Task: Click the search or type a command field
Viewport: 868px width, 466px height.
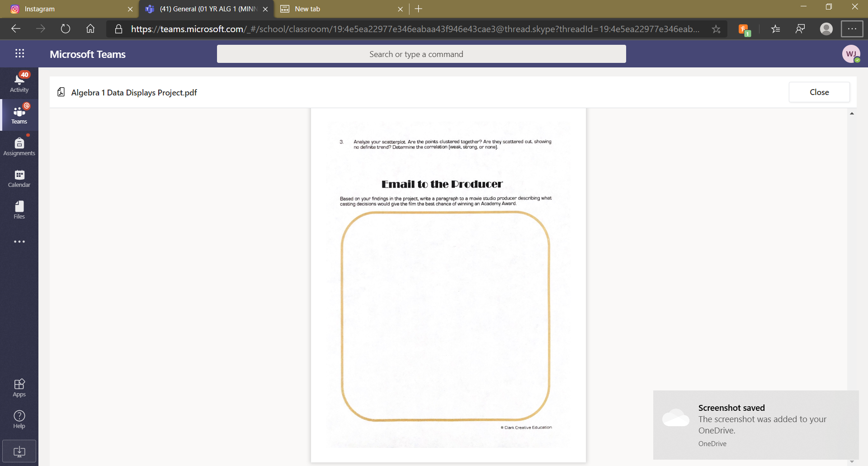Action: tap(421, 54)
